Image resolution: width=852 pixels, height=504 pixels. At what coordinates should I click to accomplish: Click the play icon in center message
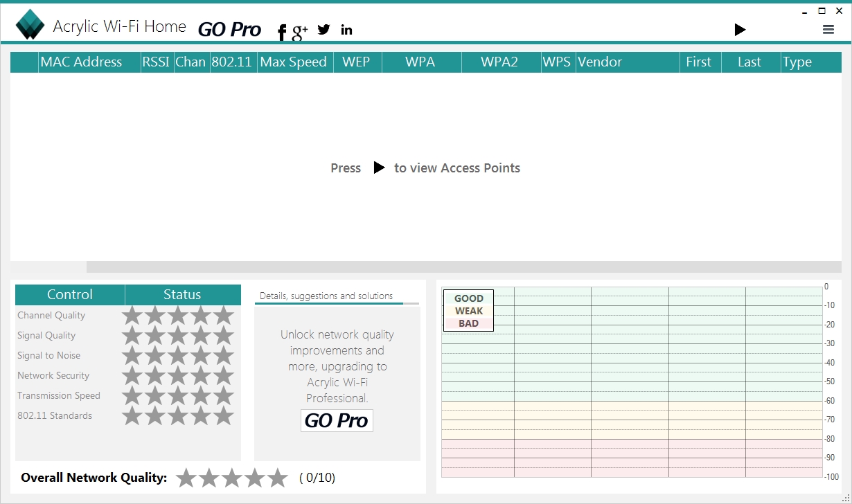(x=379, y=168)
